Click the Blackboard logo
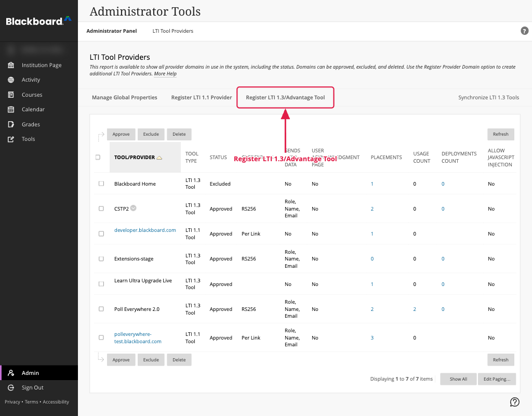Viewport: 532px width, 416px height. pos(38,21)
